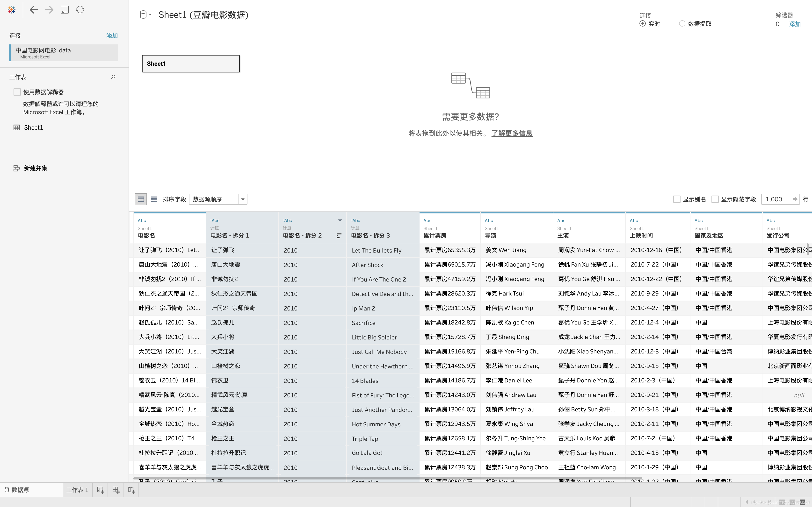
Task: Check the 显示别名 checkbox
Action: [677, 199]
